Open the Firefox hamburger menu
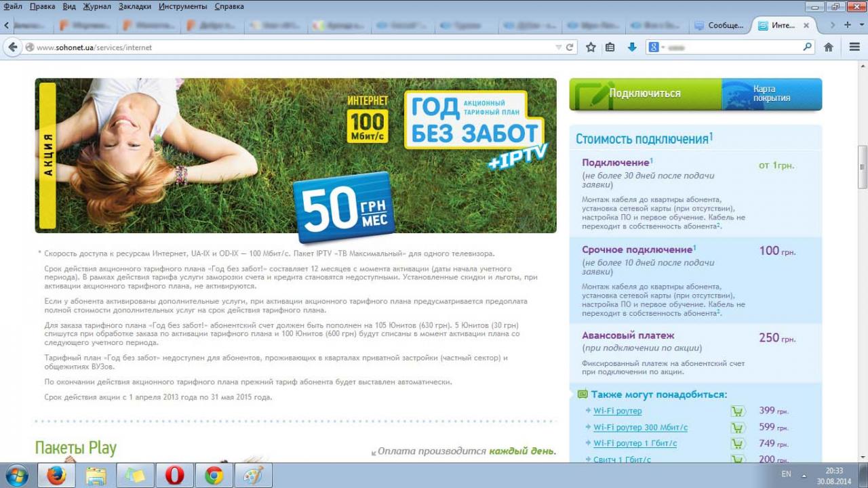868x488 pixels. [854, 47]
